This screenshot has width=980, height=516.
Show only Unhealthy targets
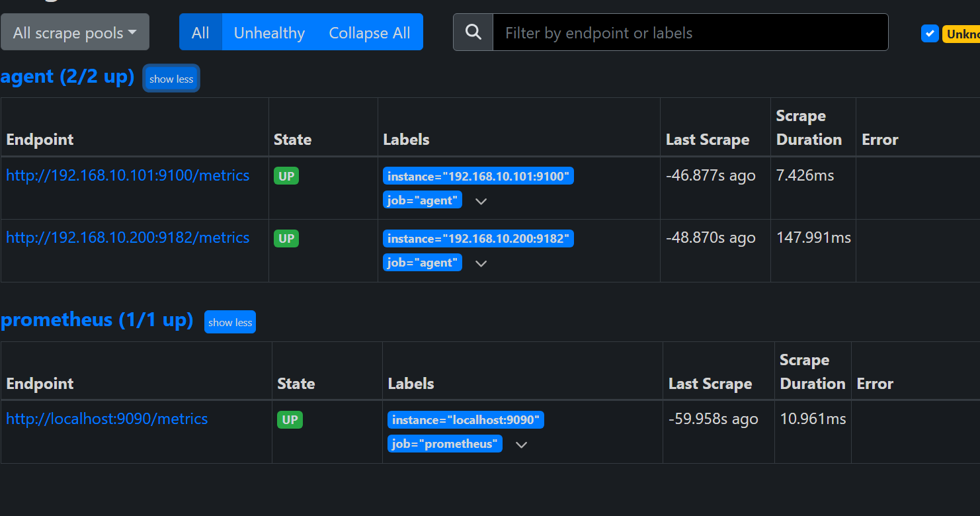coord(269,32)
